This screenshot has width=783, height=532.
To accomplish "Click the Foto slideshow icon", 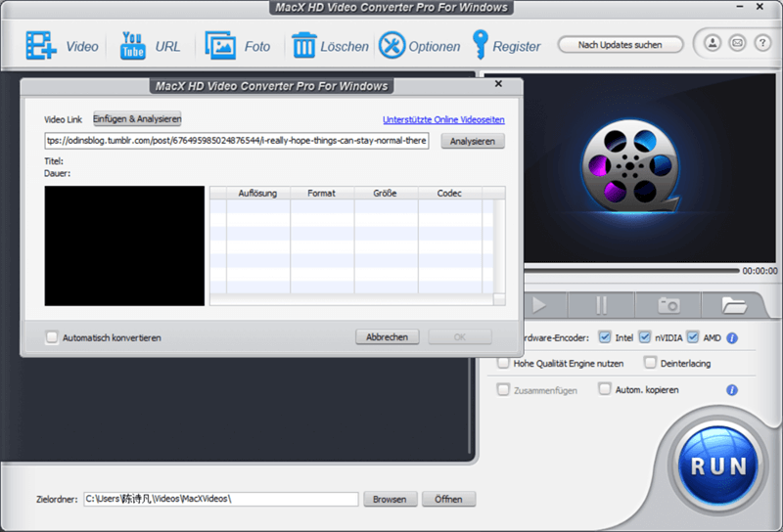I will [220, 45].
